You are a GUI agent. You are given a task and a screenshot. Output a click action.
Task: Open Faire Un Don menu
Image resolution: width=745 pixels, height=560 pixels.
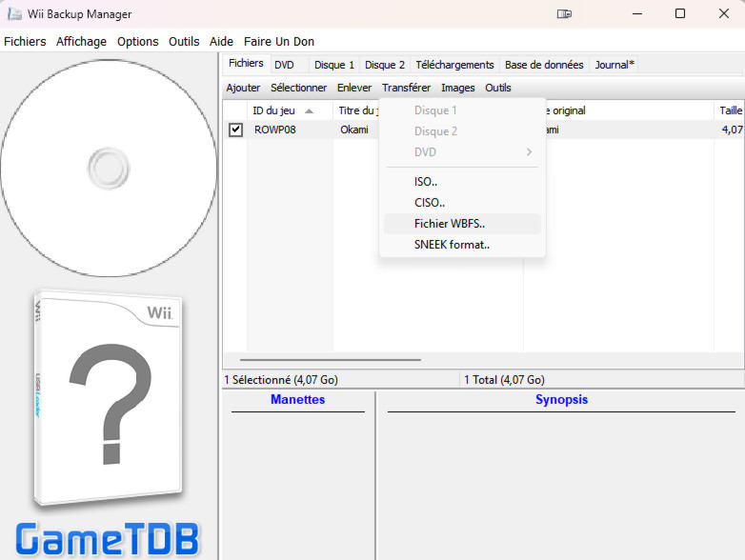coord(279,42)
